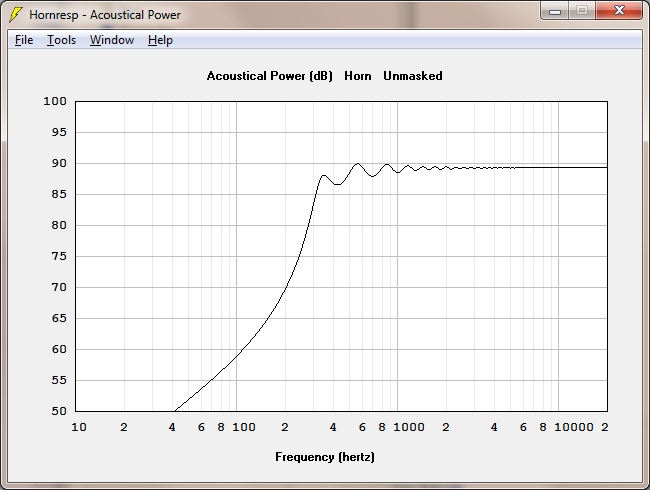This screenshot has height=490, width=650.
Task: Click the 60 dB y-axis value
Action: (x=59, y=349)
